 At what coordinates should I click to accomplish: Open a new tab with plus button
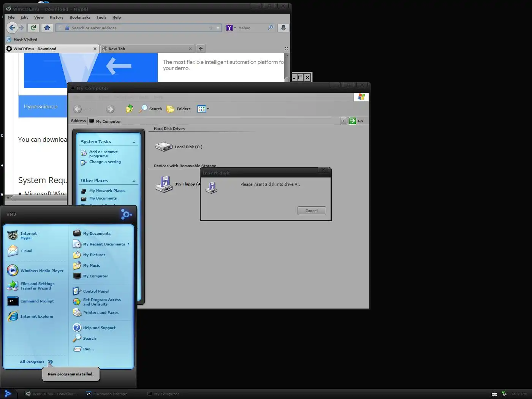pyautogui.click(x=201, y=49)
